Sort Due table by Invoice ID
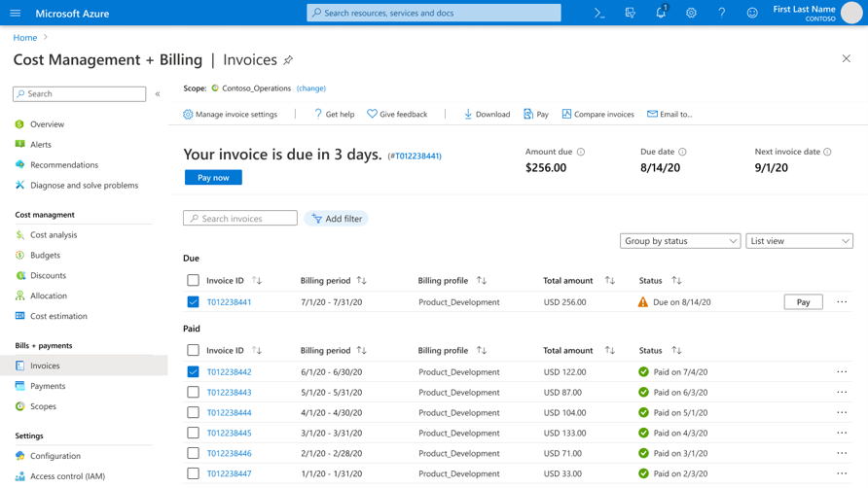868x488 pixels. (257, 281)
